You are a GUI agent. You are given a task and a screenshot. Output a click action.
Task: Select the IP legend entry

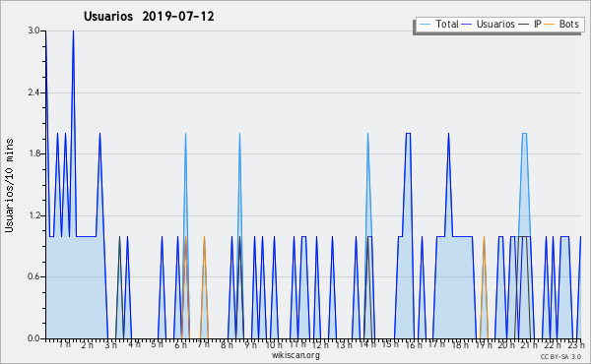[530, 24]
